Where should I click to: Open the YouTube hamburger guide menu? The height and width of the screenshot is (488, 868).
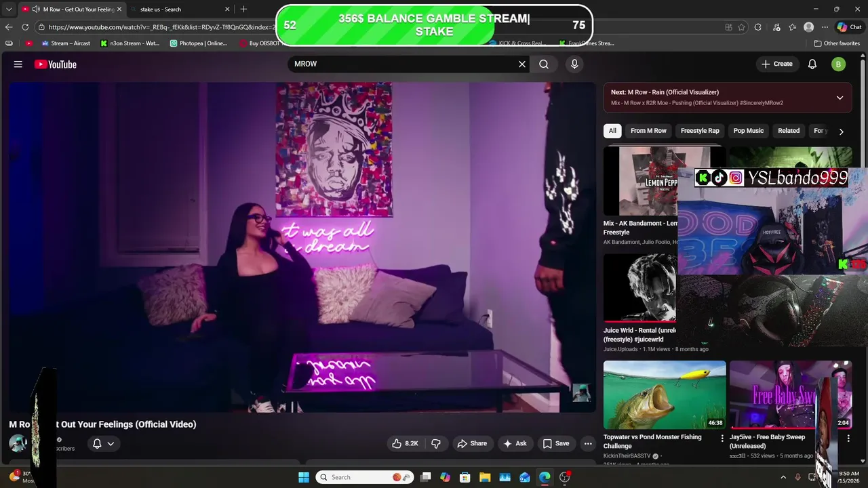point(18,64)
